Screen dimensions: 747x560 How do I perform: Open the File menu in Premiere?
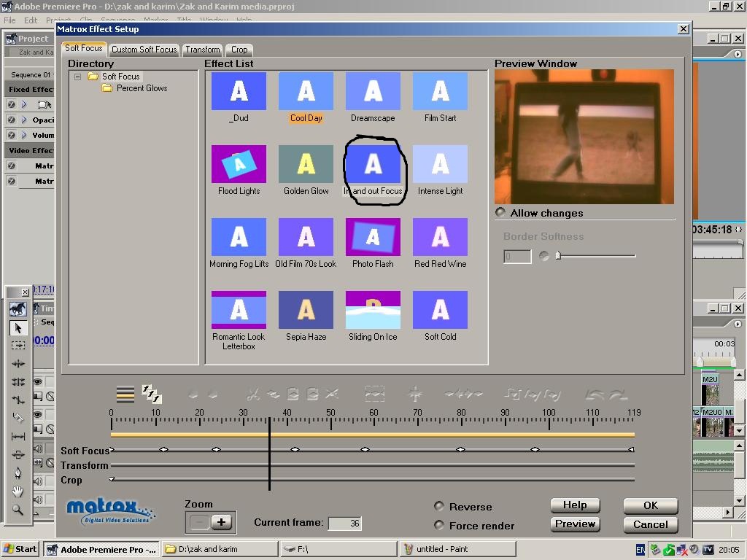9,20
